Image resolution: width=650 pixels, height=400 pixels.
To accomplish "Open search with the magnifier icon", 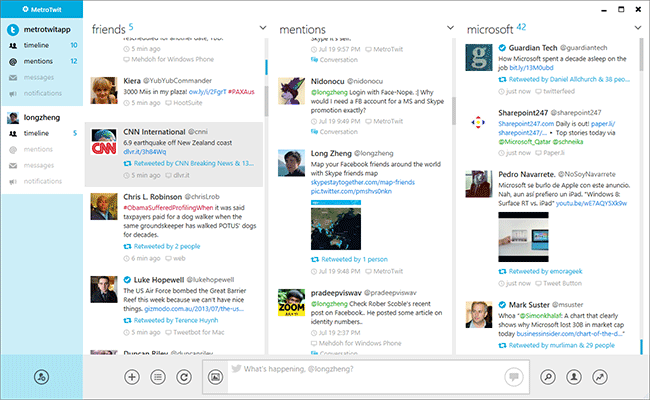I will pos(548,377).
